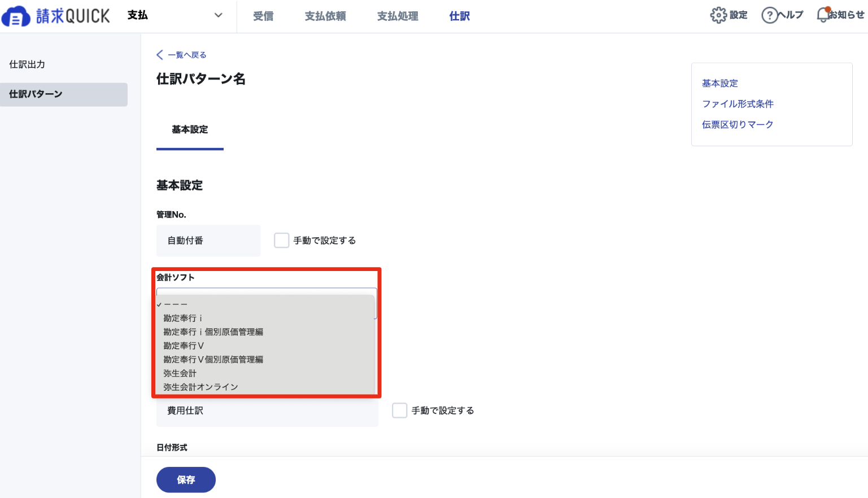Choose 弥生会計 from the list
This screenshot has width=868, height=498.
265,373
